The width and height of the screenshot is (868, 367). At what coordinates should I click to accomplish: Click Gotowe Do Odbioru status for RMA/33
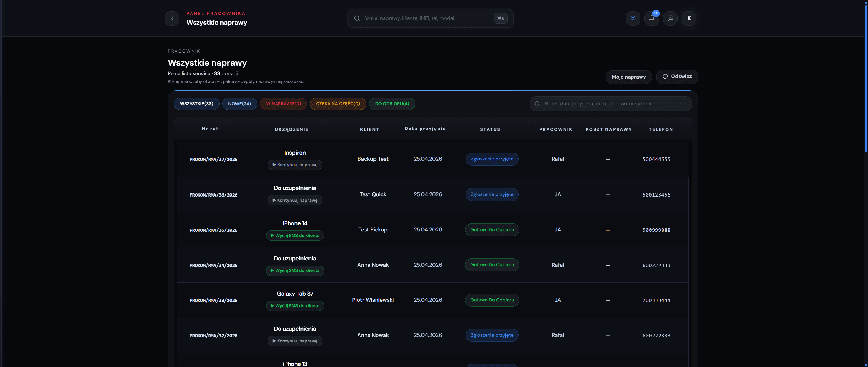click(x=492, y=300)
